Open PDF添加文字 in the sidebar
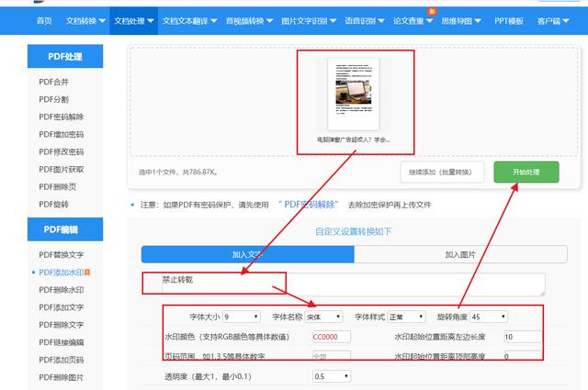The height and width of the screenshot is (390, 588). [x=62, y=307]
